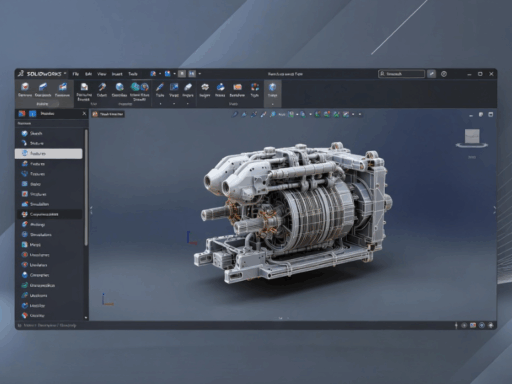Open the Tools menu

tap(133, 74)
